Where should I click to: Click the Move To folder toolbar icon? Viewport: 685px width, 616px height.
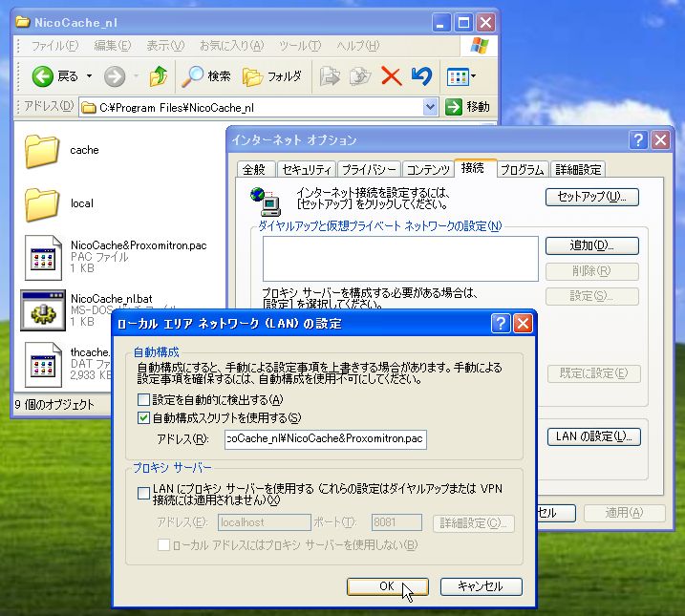(x=330, y=76)
